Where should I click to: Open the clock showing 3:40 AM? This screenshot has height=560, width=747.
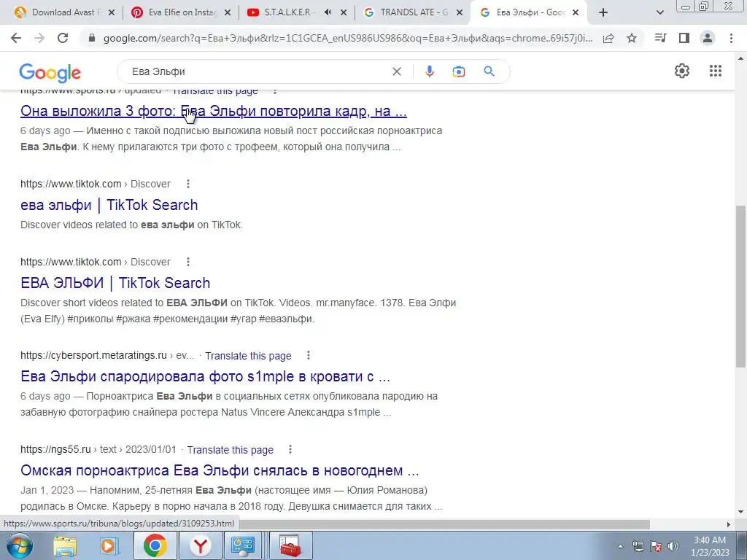710,546
